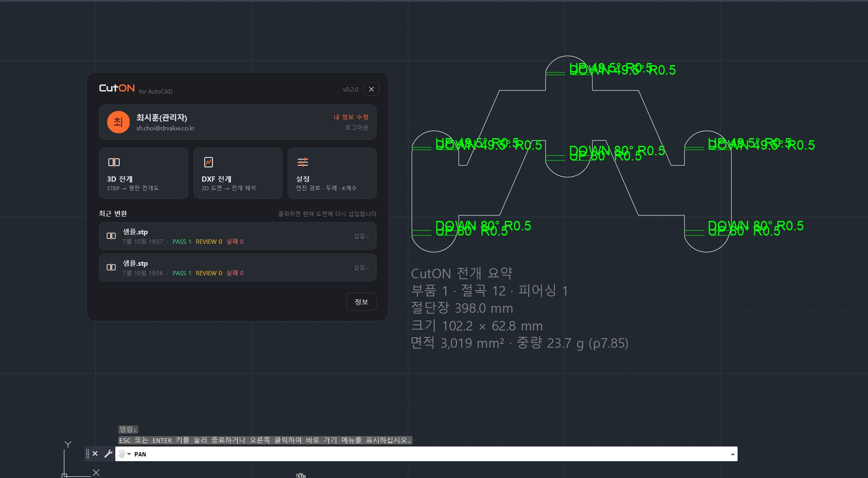The width and height of the screenshot is (868, 478).
Task: Click the CutON 전개 요약 drawing text
Action: click(462, 274)
